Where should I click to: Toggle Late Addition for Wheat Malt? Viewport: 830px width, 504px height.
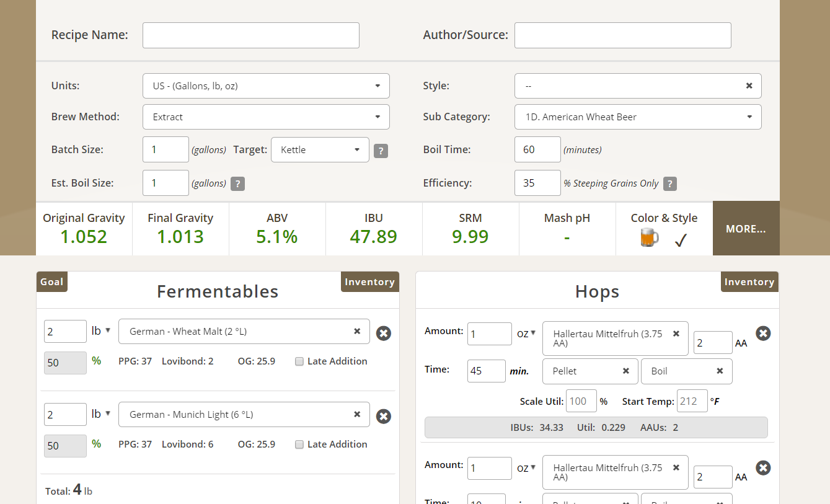[299, 361]
